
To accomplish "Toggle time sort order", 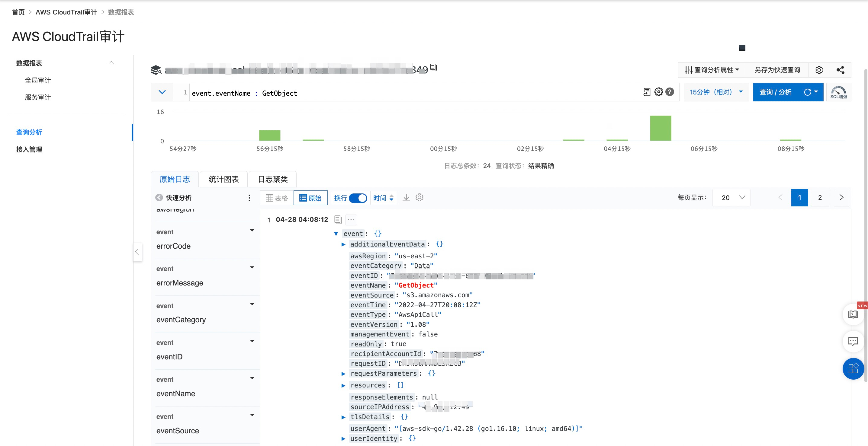I will 384,198.
